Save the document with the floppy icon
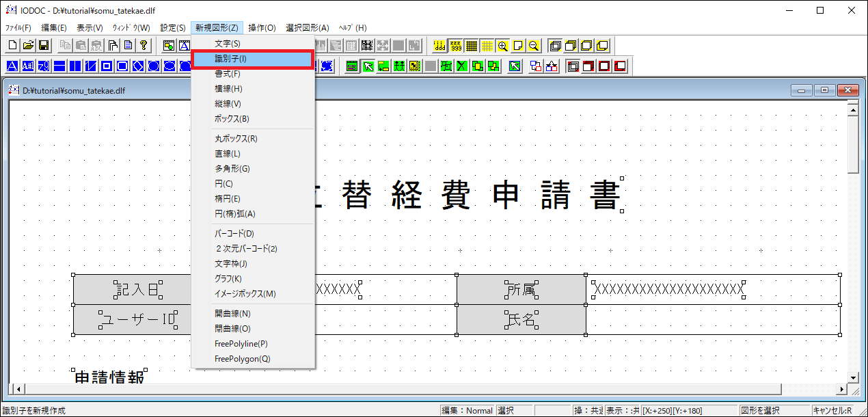 [x=43, y=46]
